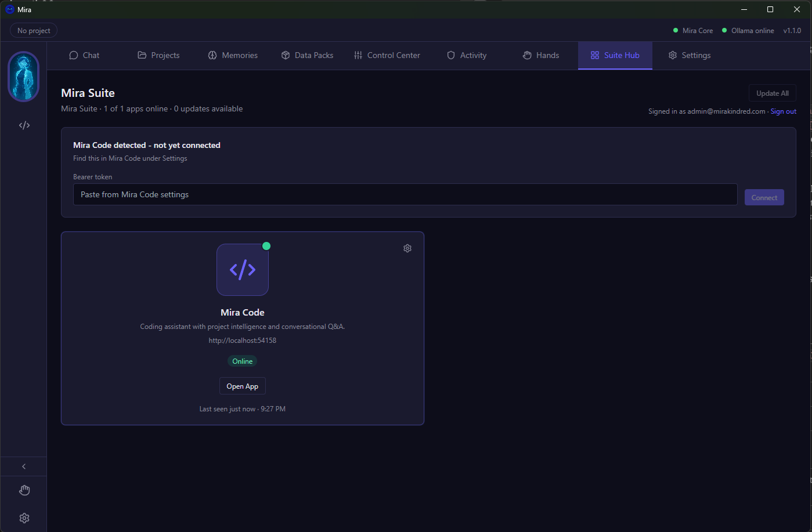Click the Ollama online status indicator
The width and height of the screenshot is (812, 532).
click(748, 31)
